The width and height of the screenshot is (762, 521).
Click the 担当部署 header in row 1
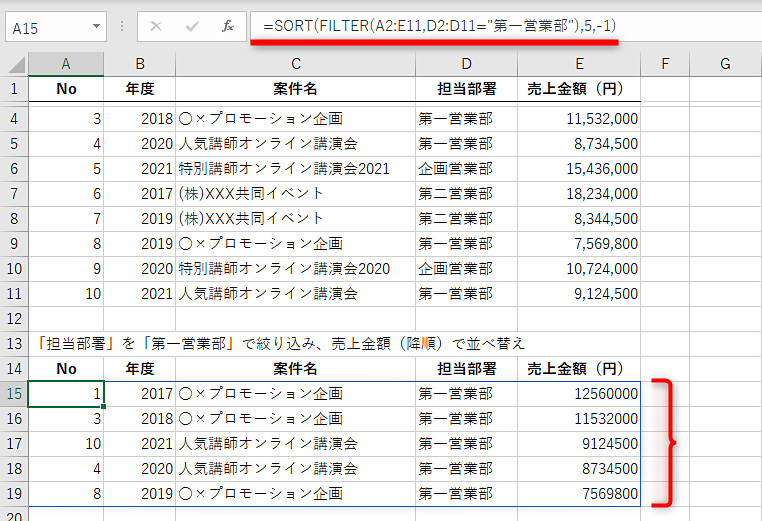tap(467, 89)
